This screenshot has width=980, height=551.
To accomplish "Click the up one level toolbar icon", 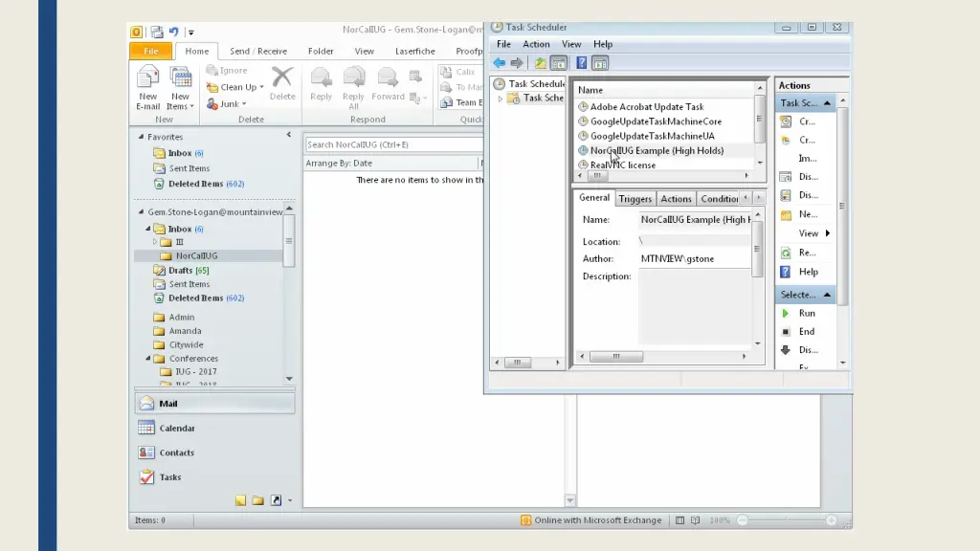I will pyautogui.click(x=540, y=63).
